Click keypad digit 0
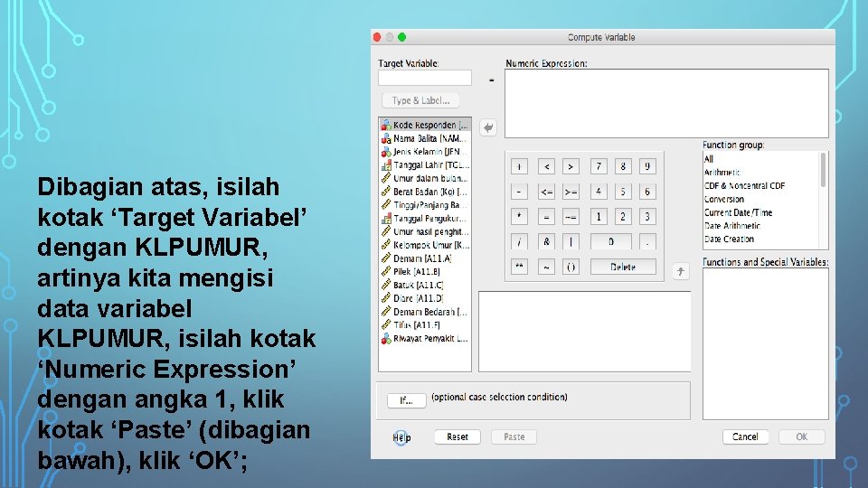The width and height of the screenshot is (868, 488). [x=610, y=242]
